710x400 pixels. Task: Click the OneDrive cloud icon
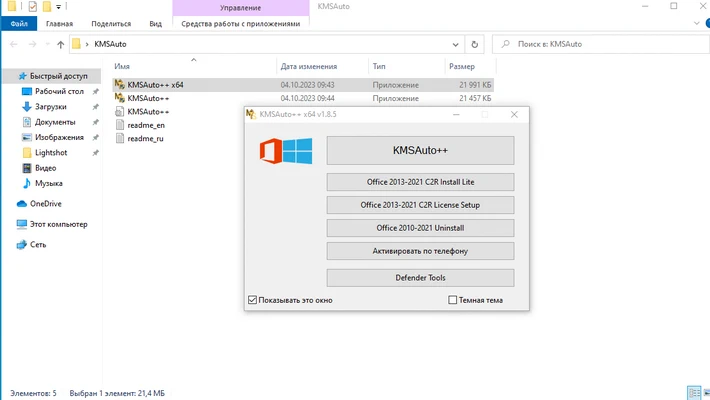[x=21, y=204]
